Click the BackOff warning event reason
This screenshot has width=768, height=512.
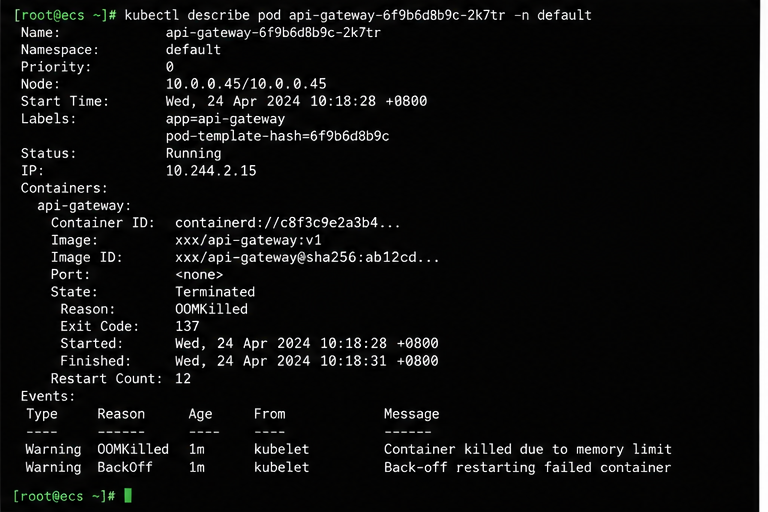(x=124, y=467)
